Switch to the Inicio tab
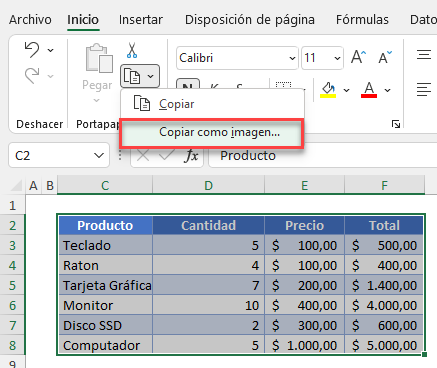The height and width of the screenshot is (368, 437). tap(83, 20)
